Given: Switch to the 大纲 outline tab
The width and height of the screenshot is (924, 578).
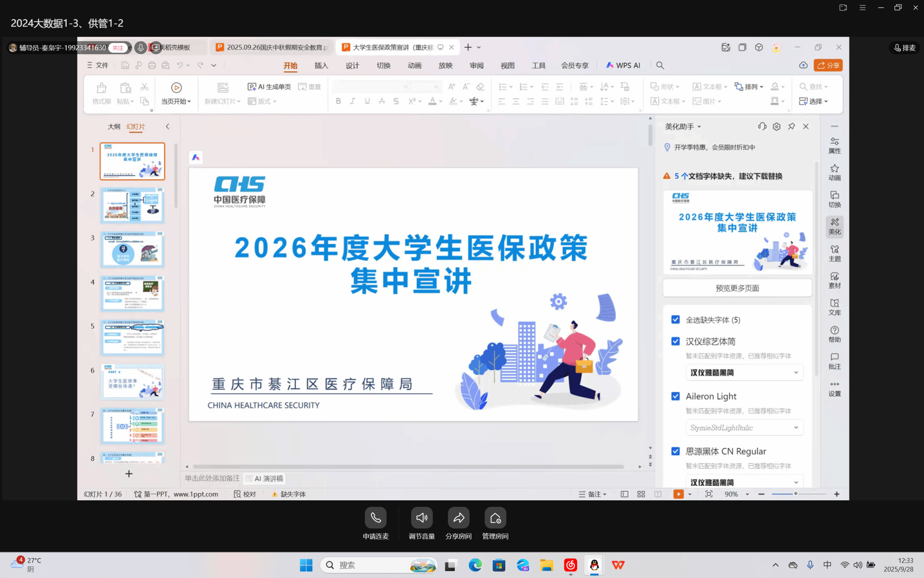Looking at the screenshot, I should click(x=114, y=126).
